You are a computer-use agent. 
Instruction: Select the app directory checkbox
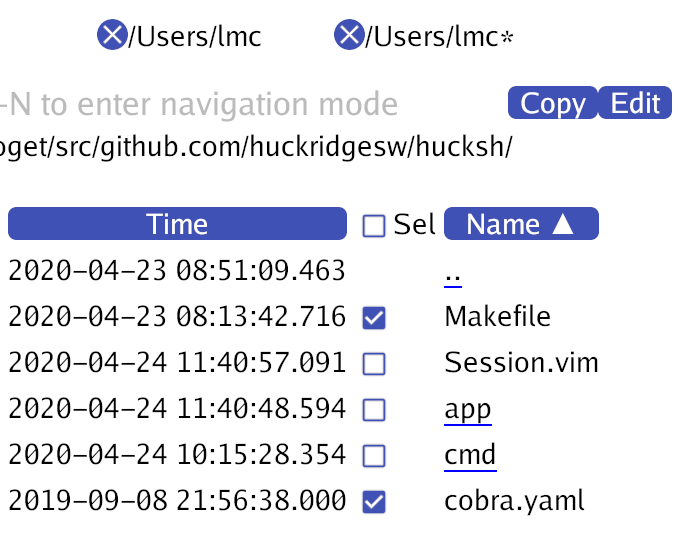[x=374, y=410]
